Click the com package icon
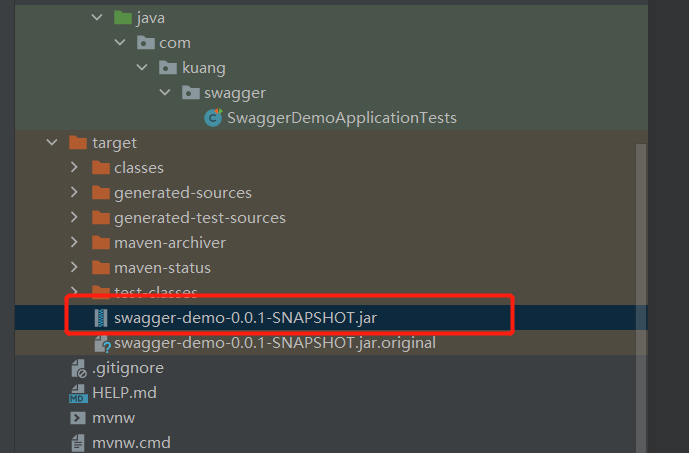Image resolution: width=689 pixels, height=453 pixels. 145,43
